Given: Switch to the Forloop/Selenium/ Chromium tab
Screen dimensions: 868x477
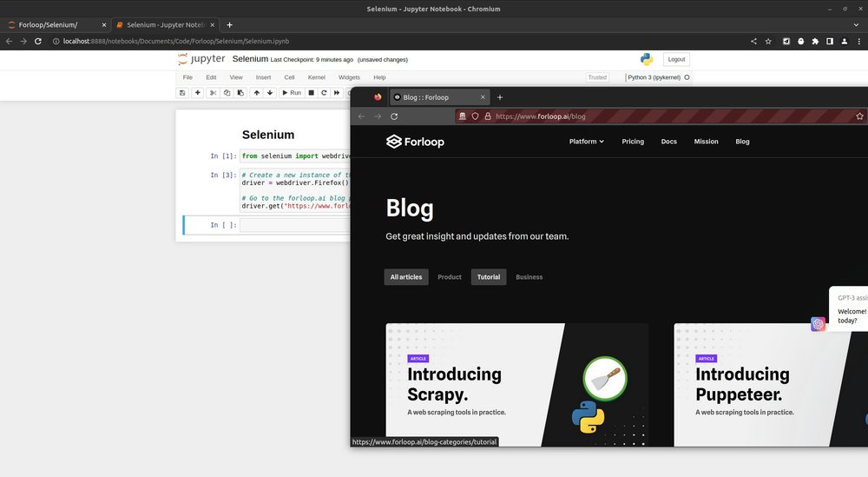Looking at the screenshot, I should pyautogui.click(x=56, y=25).
